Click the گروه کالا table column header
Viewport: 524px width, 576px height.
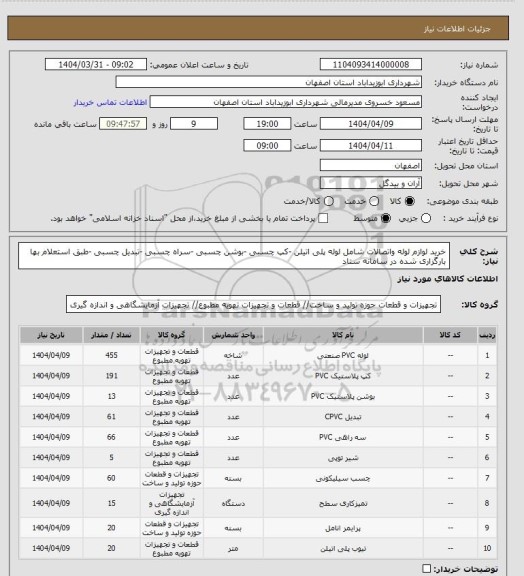tap(171, 335)
